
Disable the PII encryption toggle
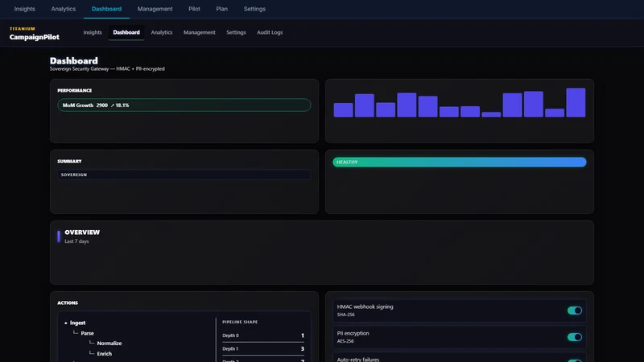pyautogui.click(x=574, y=337)
